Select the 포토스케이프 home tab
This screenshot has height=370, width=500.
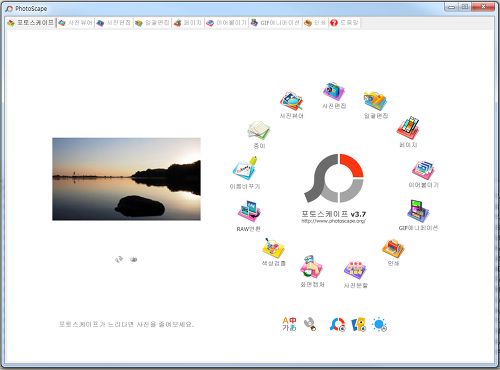pos(30,23)
